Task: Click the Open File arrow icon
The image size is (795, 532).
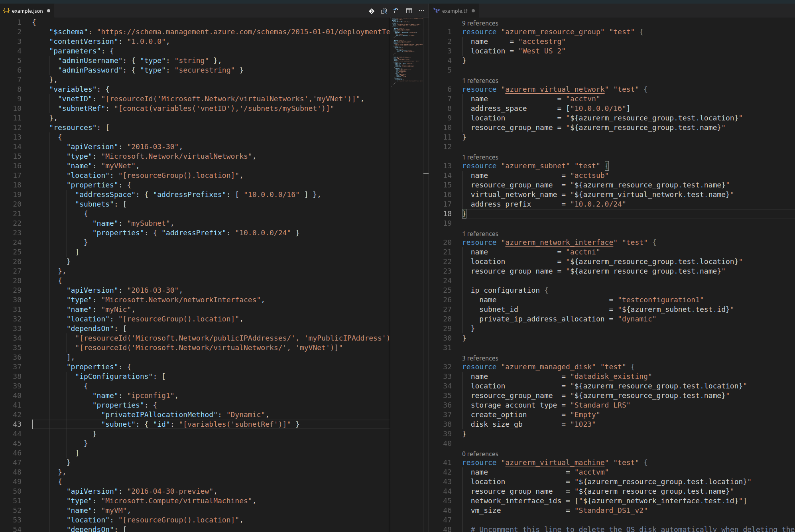Action: coord(396,11)
